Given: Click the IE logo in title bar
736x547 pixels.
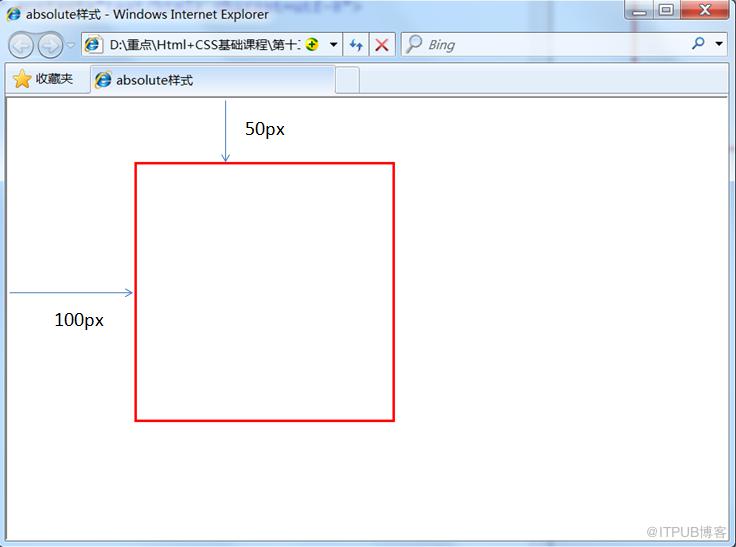Looking at the screenshot, I should 14,14.
